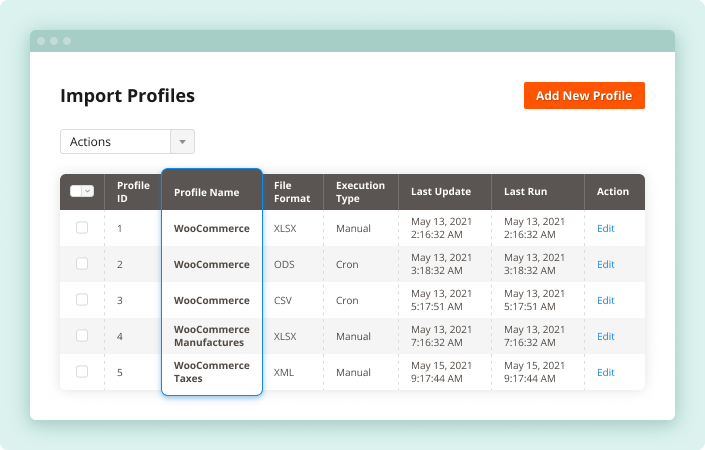
Task: Click the Add New Profile button
Action: coord(584,96)
